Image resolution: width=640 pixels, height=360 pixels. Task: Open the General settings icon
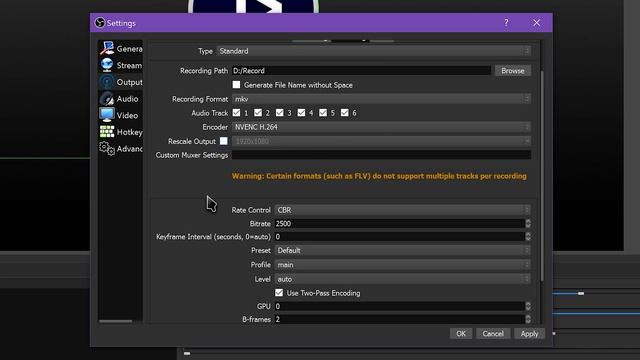[x=107, y=48]
